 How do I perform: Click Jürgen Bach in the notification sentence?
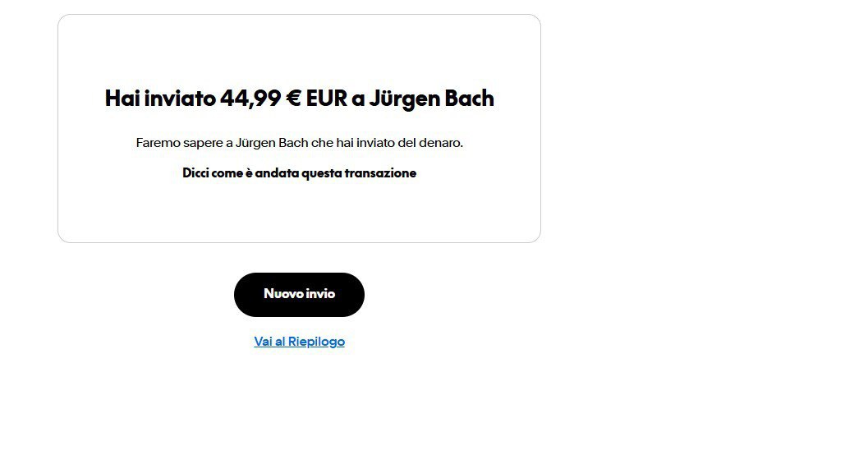[x=271, y=143]
